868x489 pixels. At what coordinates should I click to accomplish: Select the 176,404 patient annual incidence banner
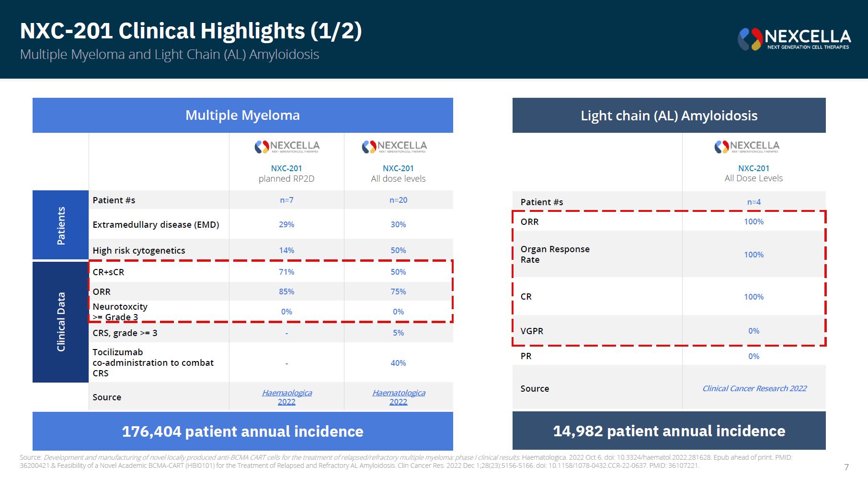(x=243, y=431)
